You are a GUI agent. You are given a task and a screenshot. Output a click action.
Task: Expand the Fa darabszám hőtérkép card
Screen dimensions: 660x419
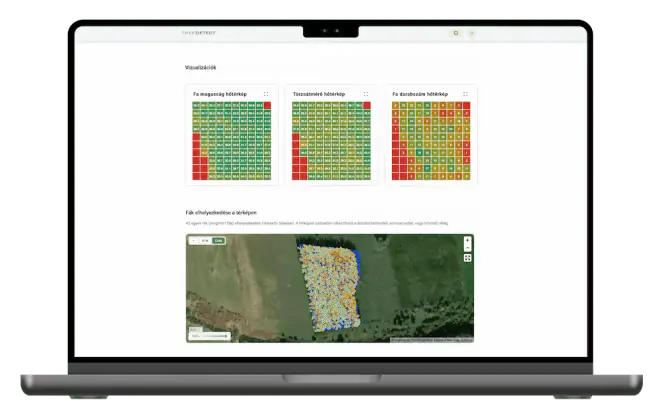point(465,94)
